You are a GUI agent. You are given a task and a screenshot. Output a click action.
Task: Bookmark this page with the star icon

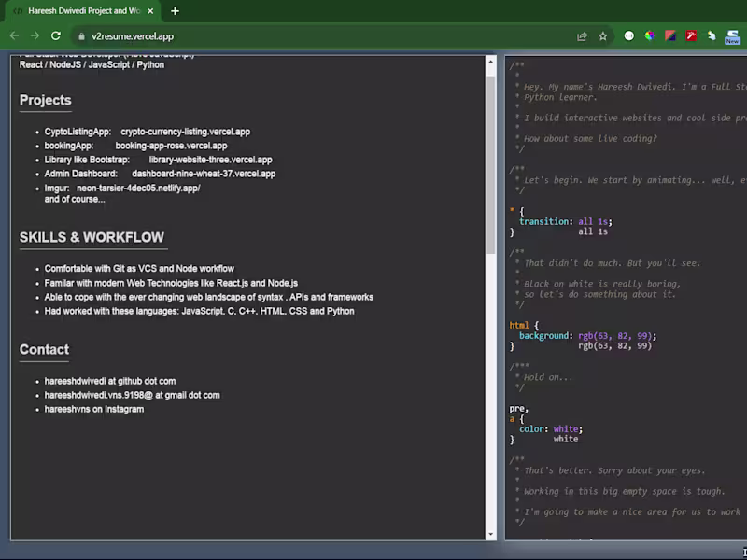603,36
